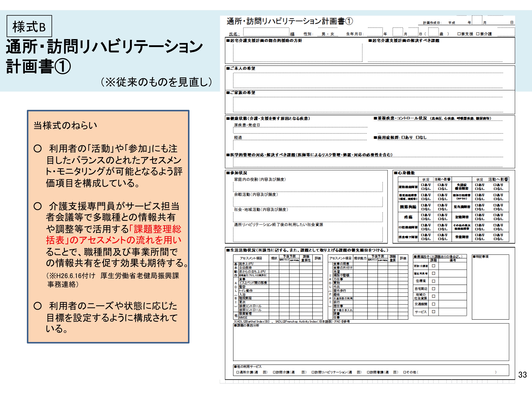The width and height of the screenshot is (532, 399).
Task: Check the 要介護 checkbox
Action: point(478,34)
